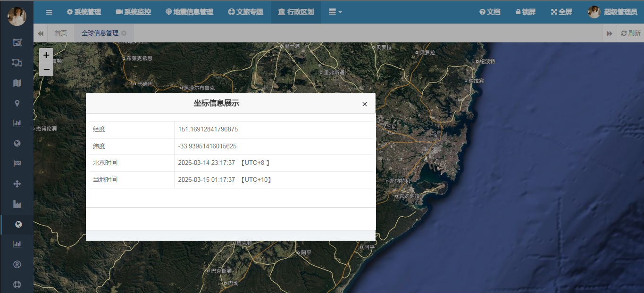Screen dimensions: 644x293
Task: Click the 经度 label cell
Action: tap(132, 130)
